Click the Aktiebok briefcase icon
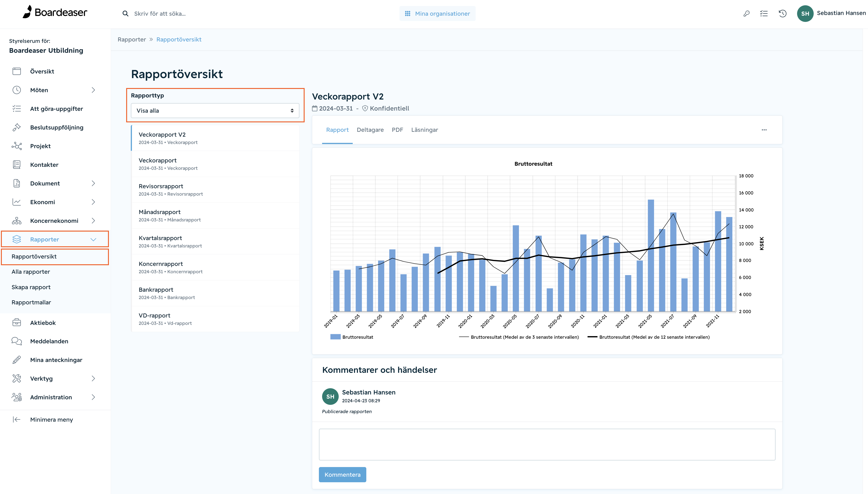 pos(17,322)
